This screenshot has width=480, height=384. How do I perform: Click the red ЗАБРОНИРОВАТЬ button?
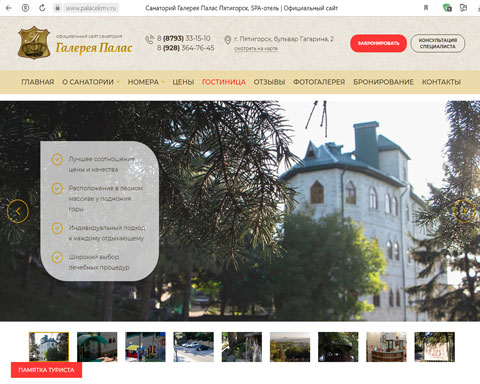point(378,43)
